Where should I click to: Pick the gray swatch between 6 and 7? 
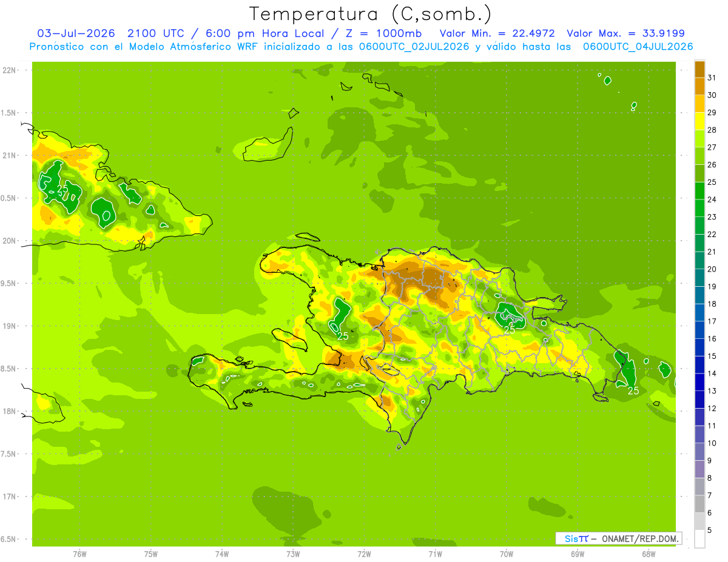(699, 504)
